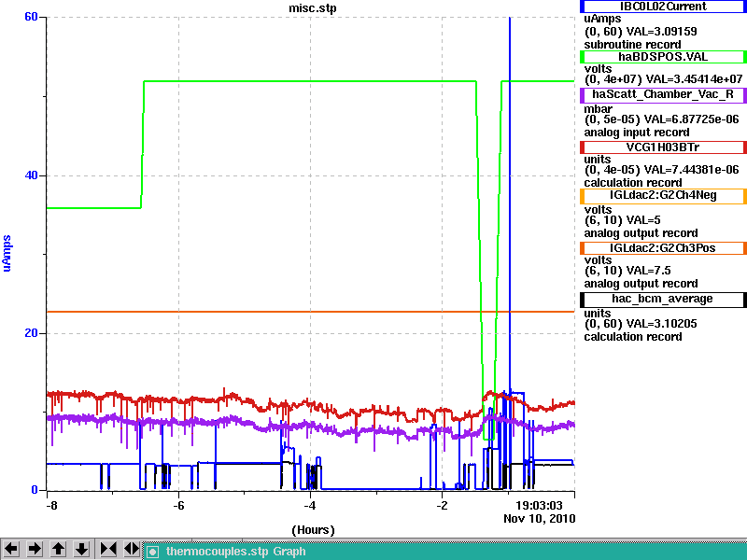Click the misc.stp graph title
The height and width of the screenshot is (560, 747).
click(x=313, y=8)
